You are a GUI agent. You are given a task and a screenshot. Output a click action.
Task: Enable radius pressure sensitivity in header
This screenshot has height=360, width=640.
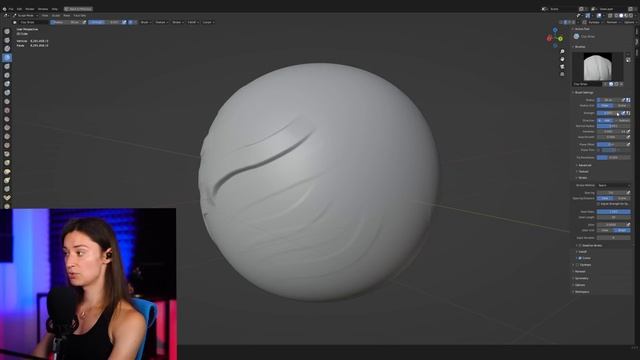(x=84, y=22)
